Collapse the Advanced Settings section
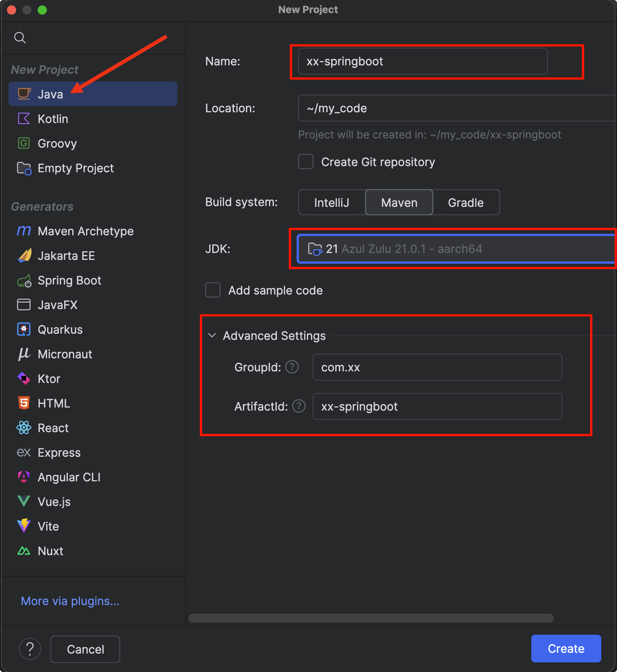The width and height of the screenshot is (617, 672). [x=212, y=336]
